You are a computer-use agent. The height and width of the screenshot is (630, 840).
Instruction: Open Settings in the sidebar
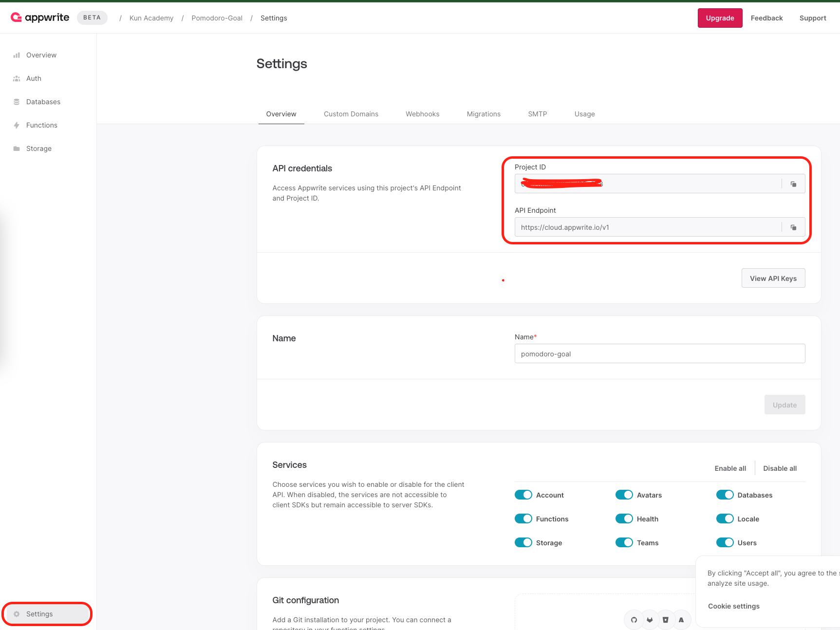pyautogui.click(x=48, y=614)
